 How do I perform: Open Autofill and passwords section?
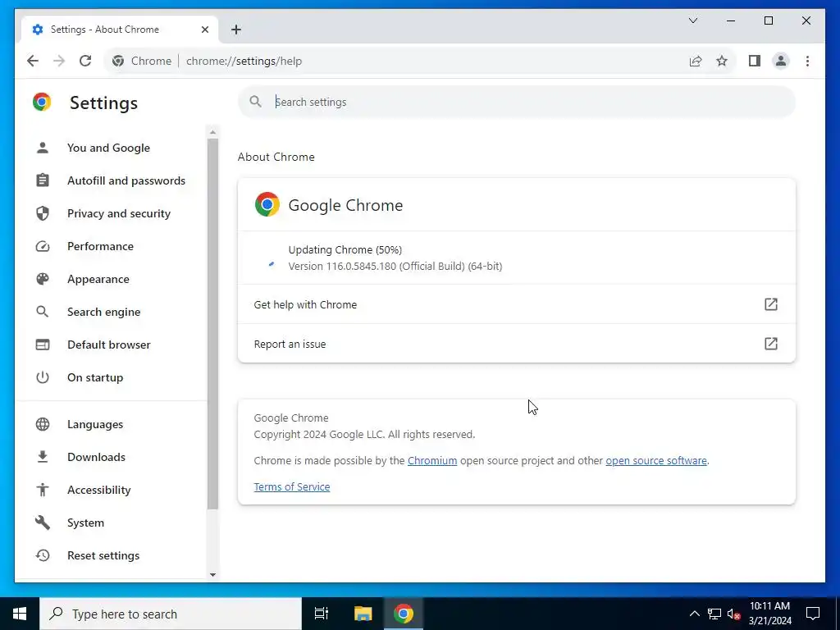point(126,180)
